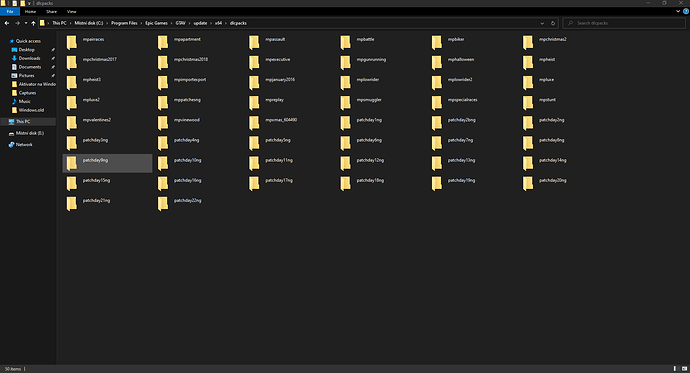This screenshot has width=690, height=373.
Task: Expand the ribbon using the chevron
Action: [x=678, y=11]
